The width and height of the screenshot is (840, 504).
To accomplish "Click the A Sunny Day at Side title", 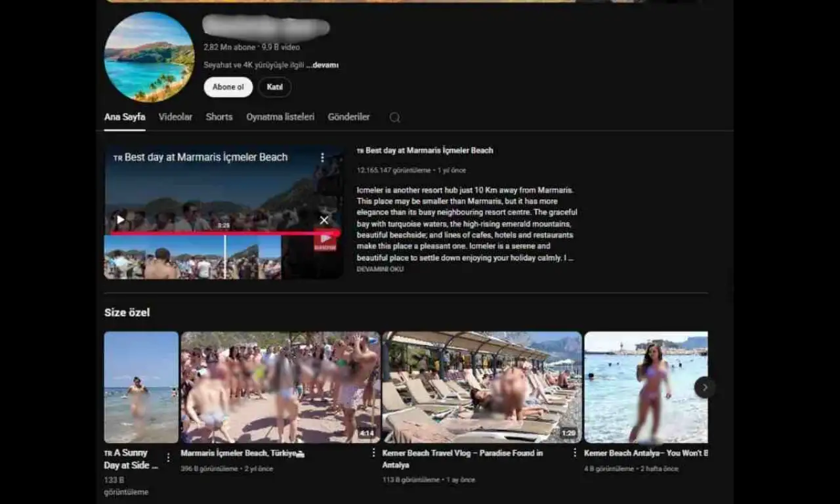I will [131, 459].
